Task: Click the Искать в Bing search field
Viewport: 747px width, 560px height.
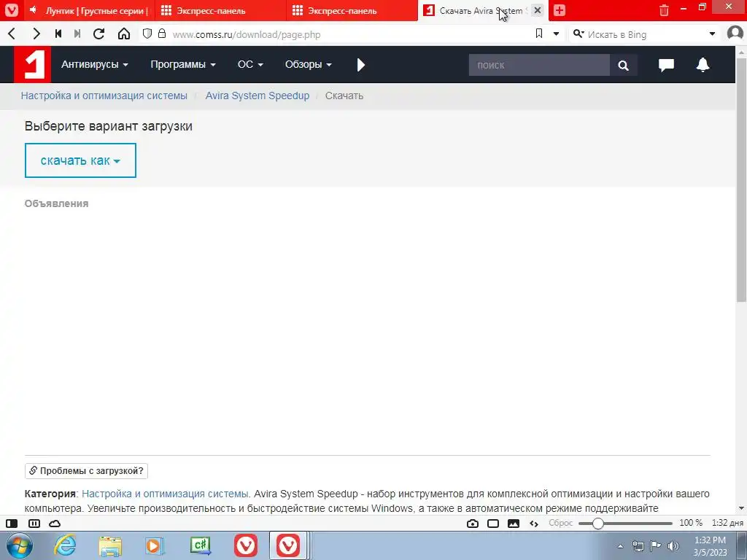Action: pos(646,34)
